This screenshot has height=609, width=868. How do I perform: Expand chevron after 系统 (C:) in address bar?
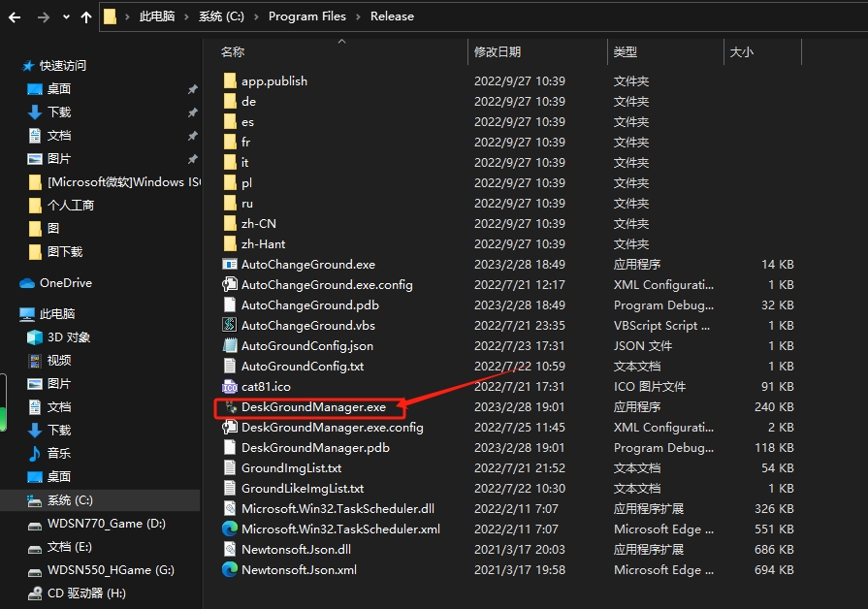[256, 16]
